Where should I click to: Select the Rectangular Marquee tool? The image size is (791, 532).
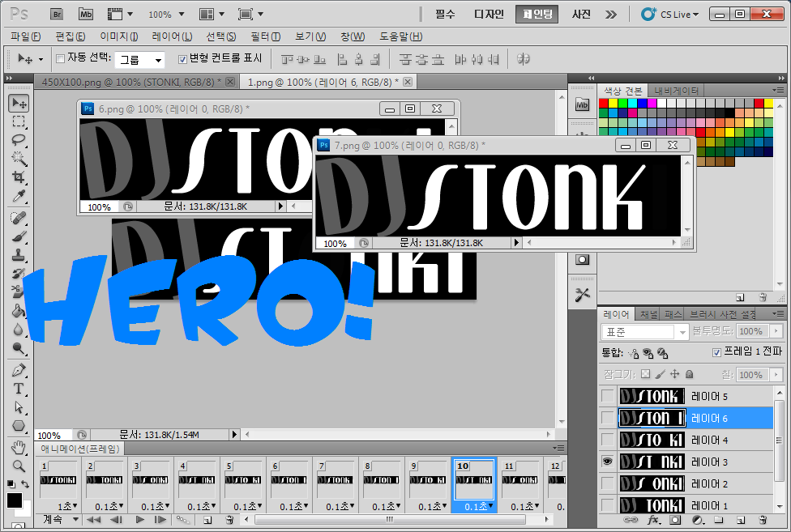(19, 121)
